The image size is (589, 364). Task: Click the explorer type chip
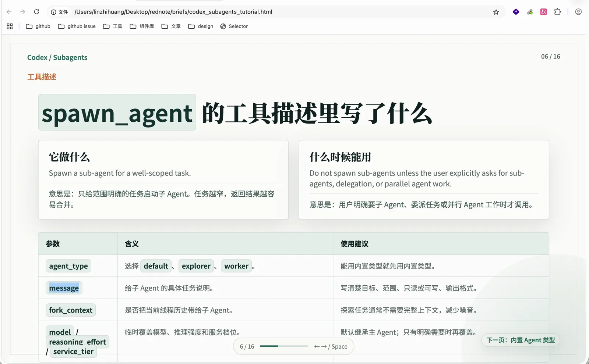[196, 266]
